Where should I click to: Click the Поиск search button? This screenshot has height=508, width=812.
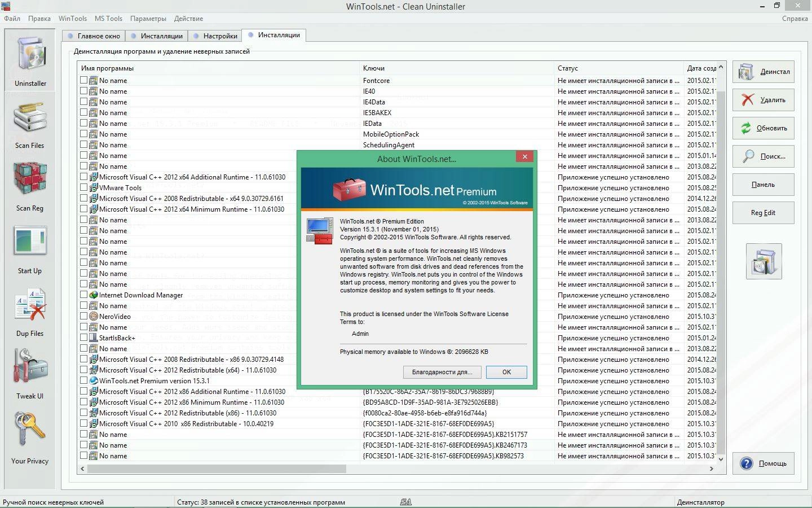(x=764, y=156)
